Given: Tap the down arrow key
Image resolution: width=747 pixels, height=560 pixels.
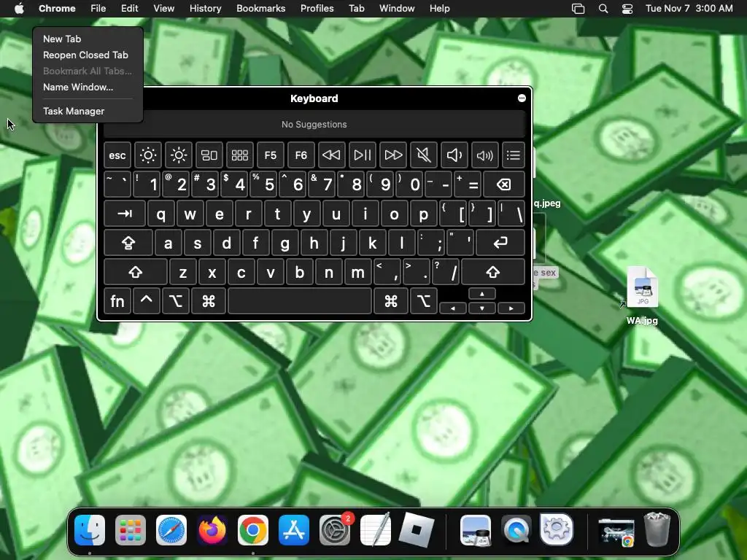Looking at the screenshot, I should tap(482, 308).
